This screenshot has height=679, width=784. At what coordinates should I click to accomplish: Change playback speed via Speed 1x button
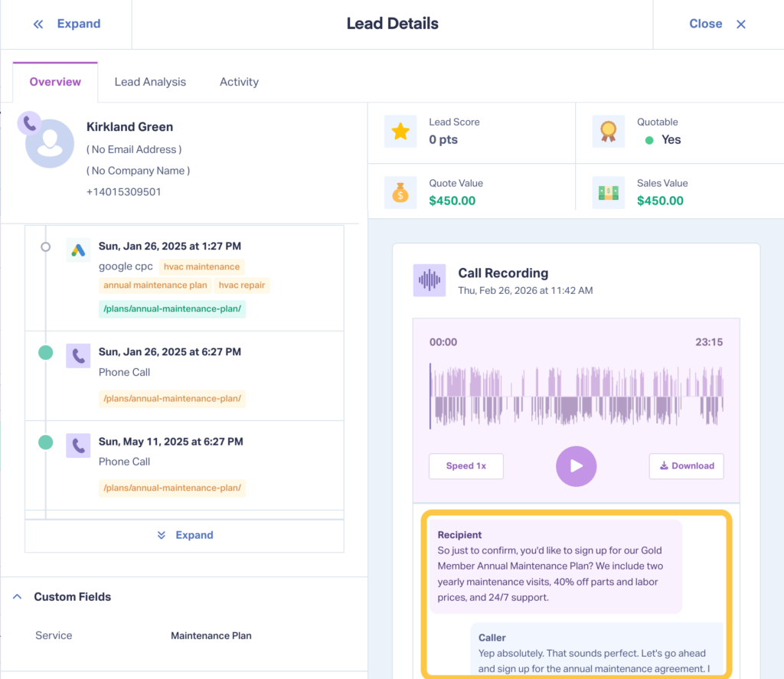[465, 465]
